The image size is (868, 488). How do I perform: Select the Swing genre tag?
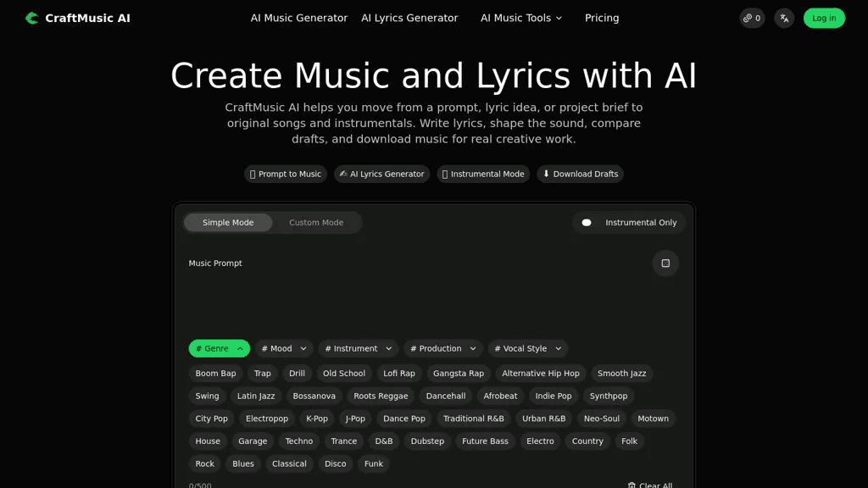point(207,396)
